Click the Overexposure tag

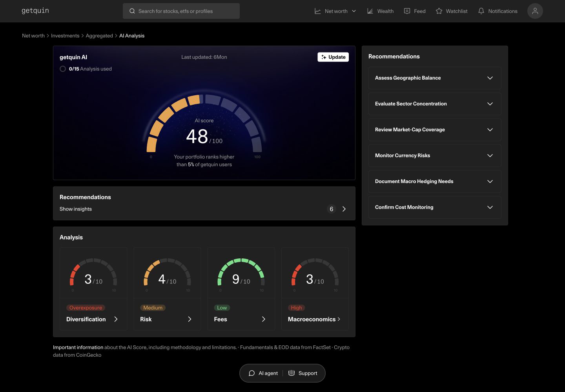(x=86, y=308)
